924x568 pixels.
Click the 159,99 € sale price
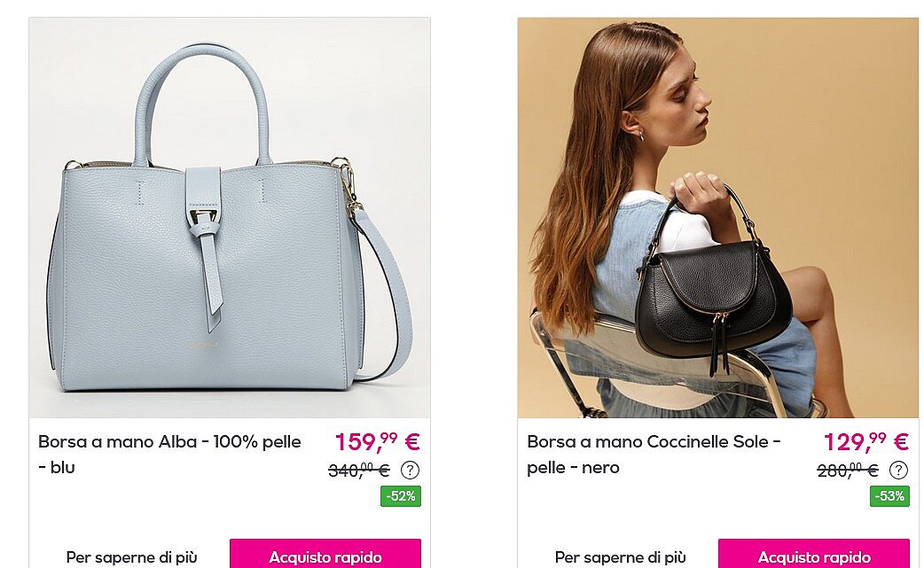click(x=377, y=441)
